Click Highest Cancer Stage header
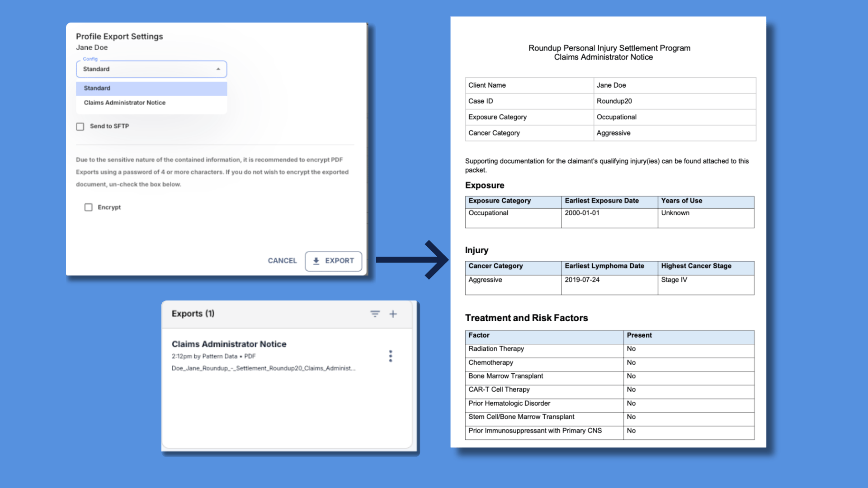 pyautogui.click(x=706, y=268)
